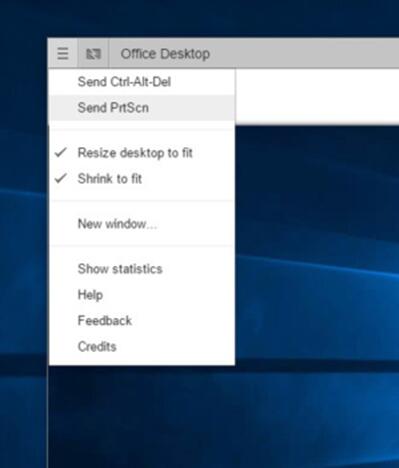
Task: Click the white panel right of Send PrtScn
Action: click(x=317, y=97)
